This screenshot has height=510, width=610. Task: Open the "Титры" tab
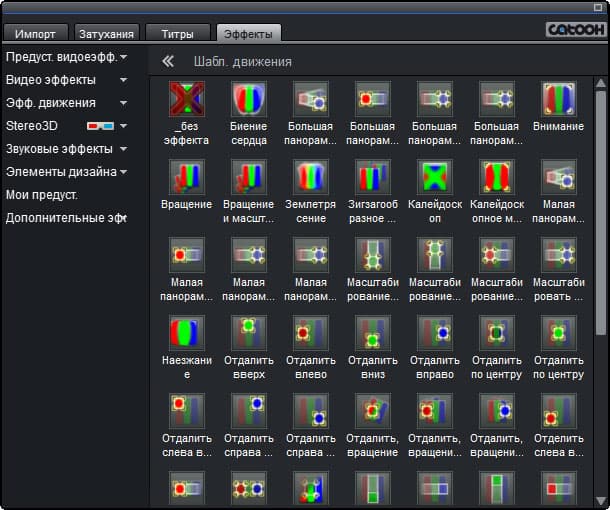point(178,33)
